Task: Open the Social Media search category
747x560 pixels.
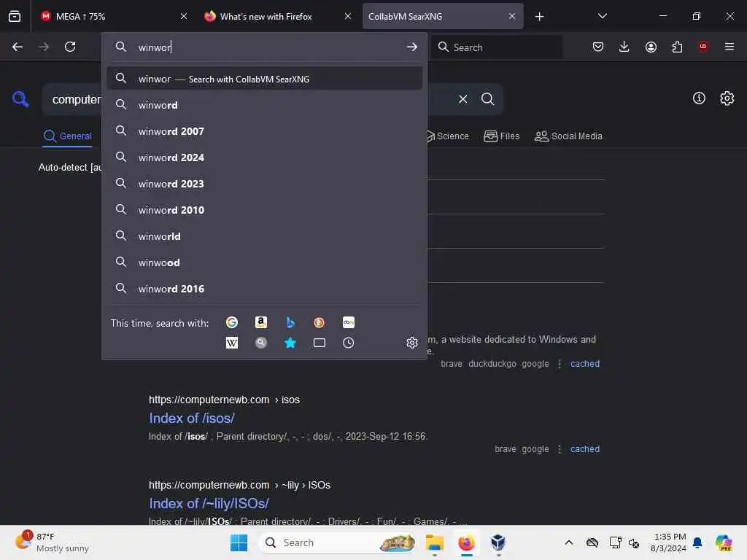Action: [x=568, y=136]
